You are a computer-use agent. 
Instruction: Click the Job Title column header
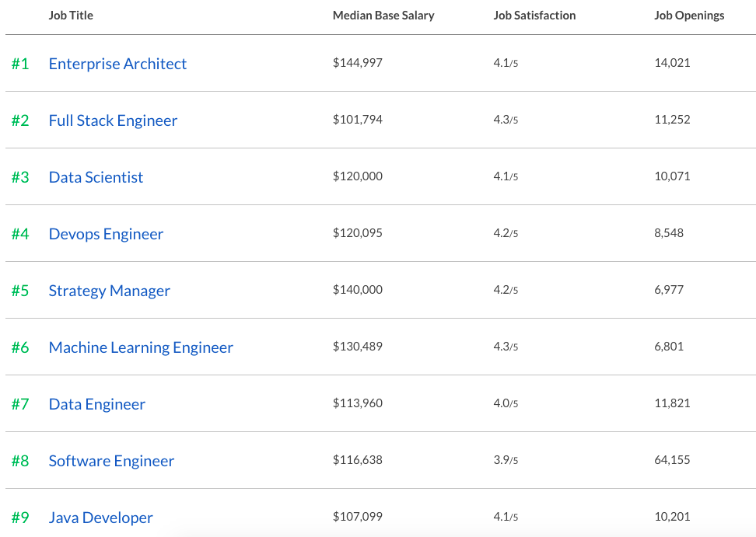pos(71,16)
